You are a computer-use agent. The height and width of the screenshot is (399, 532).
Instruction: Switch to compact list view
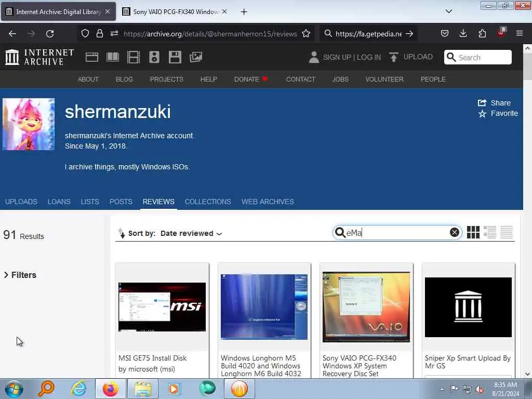coord(507,232)
